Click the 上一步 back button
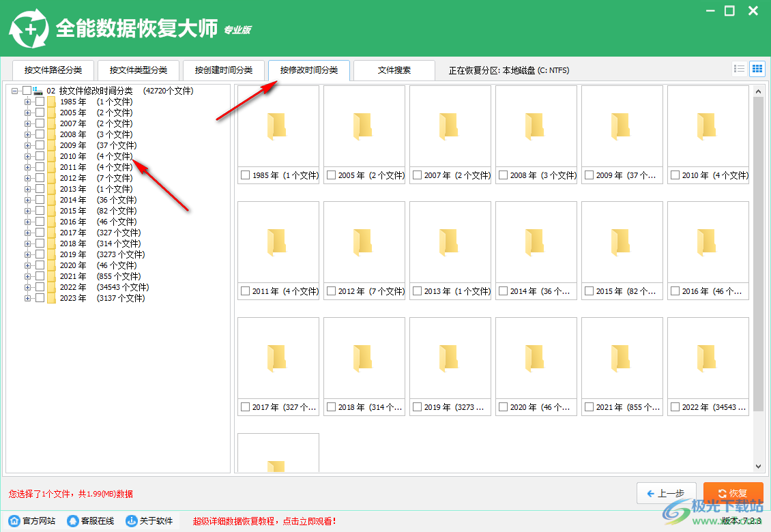This screenshot has height=532, width=771. pos(667,492)
